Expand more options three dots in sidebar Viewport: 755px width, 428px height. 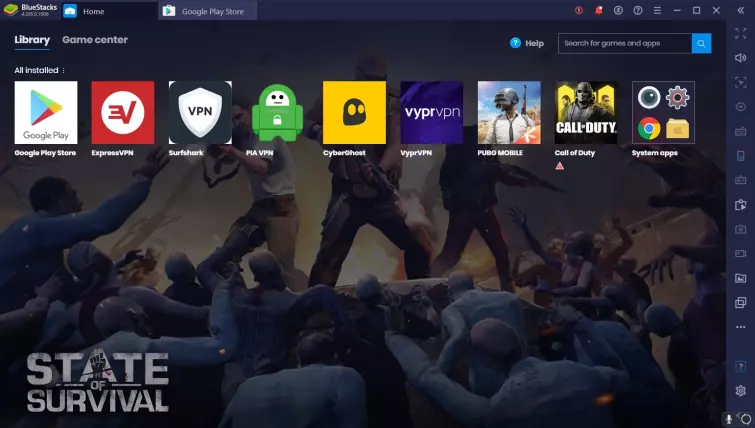[741, 327]
